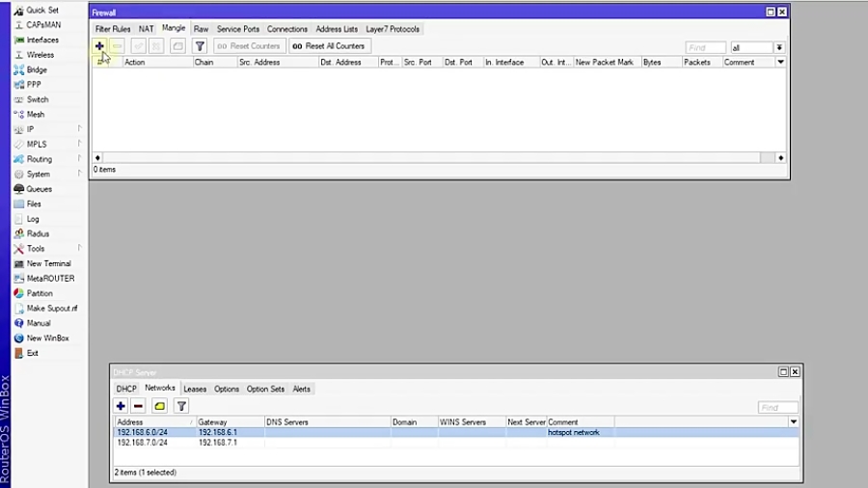Switch to Filter Rules tab
This screenshot has width=868, height=488.
(x=113, y=29)
